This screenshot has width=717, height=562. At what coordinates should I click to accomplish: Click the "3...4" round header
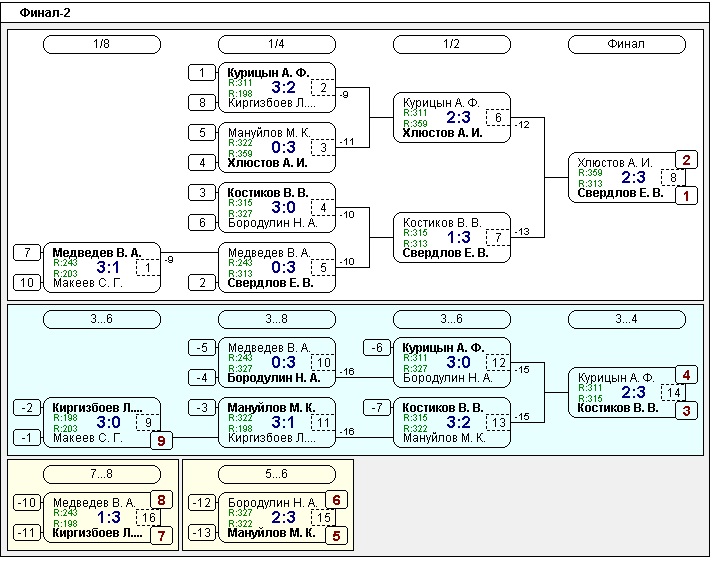coord(626,319)
